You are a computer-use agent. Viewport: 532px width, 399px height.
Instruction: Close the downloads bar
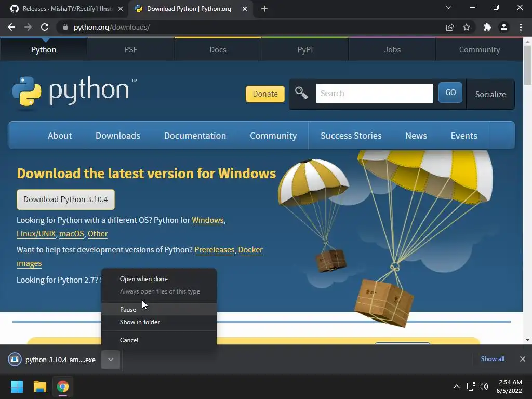523,359
